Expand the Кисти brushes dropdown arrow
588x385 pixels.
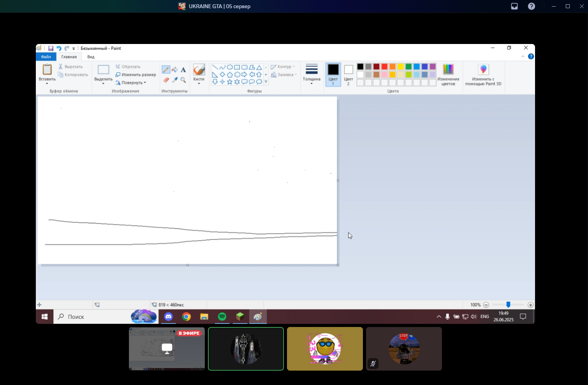199,84
